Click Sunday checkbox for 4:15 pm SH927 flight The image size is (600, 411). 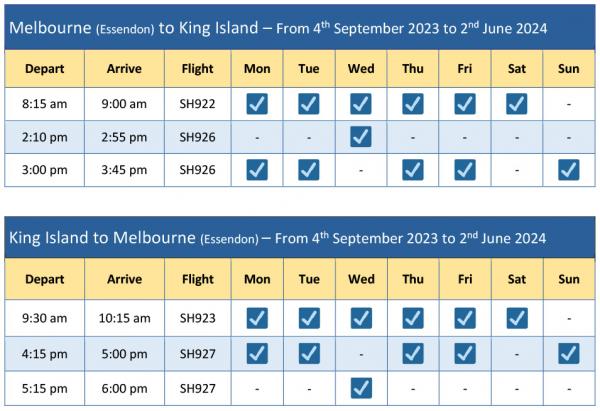pyautogui.click(x=568, y=352)
